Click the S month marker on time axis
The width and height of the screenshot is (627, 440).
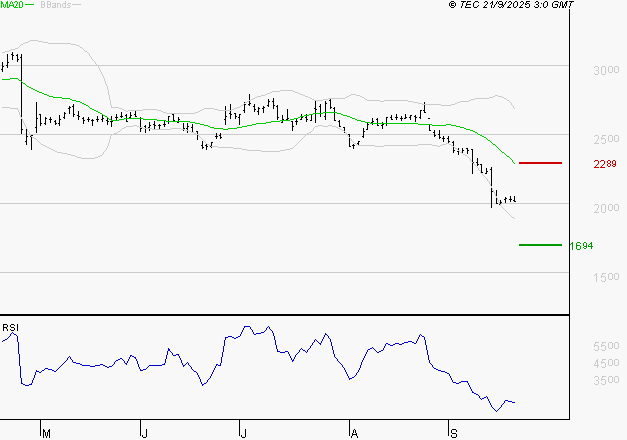tap(453, 434)
